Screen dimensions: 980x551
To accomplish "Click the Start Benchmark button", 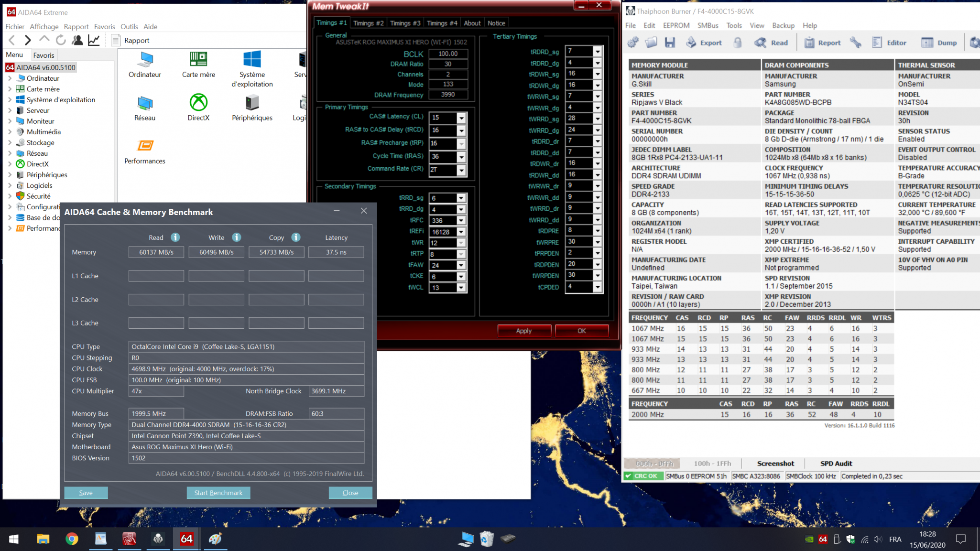I will (x=218, y=493).
